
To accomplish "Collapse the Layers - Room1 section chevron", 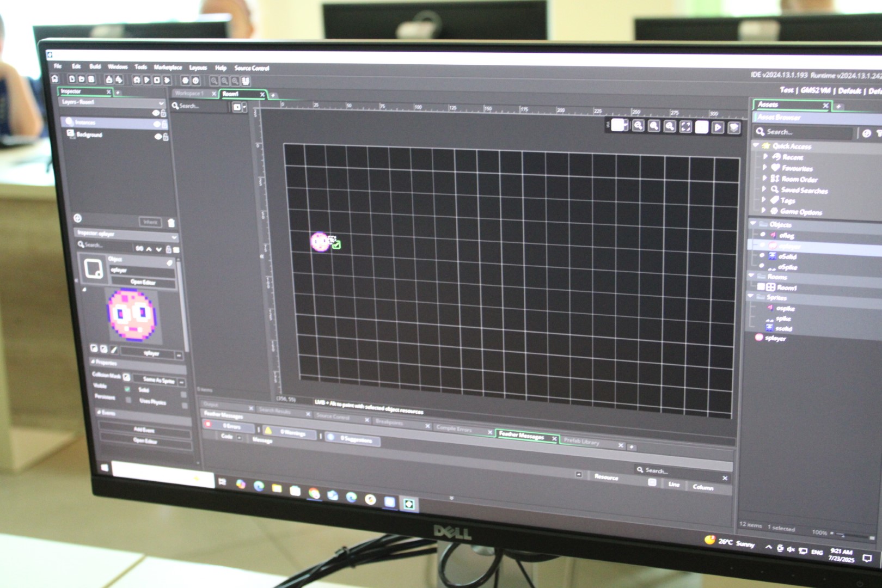I will click(161, 103).
